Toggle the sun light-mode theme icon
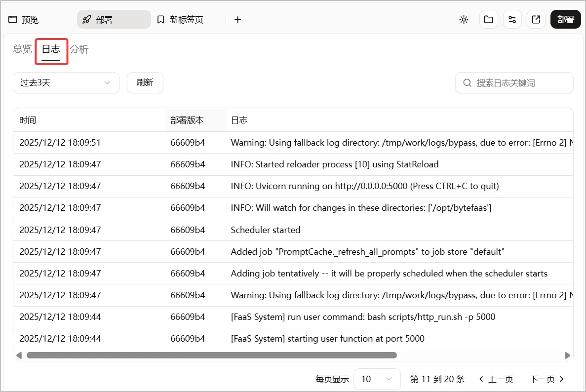 pos(464,20)
